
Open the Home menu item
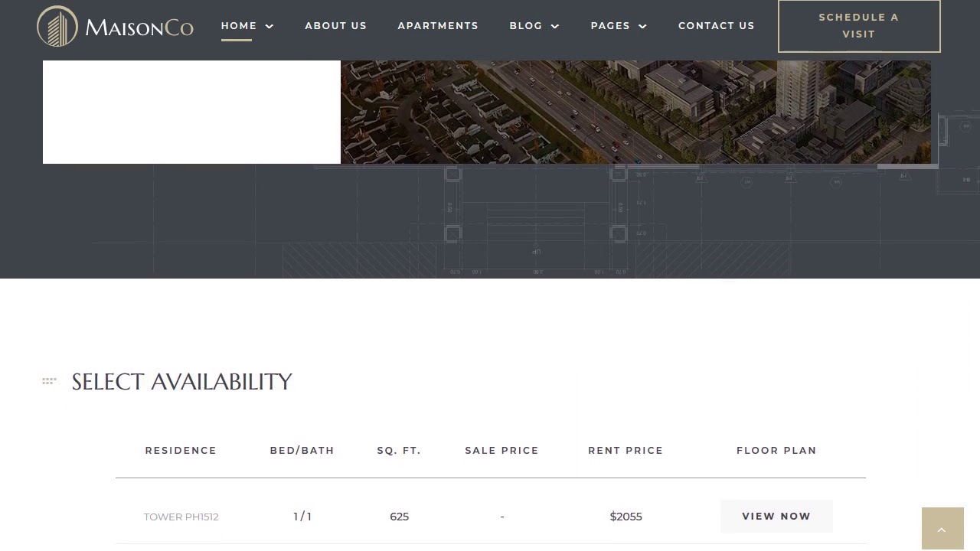click(239, 25)
